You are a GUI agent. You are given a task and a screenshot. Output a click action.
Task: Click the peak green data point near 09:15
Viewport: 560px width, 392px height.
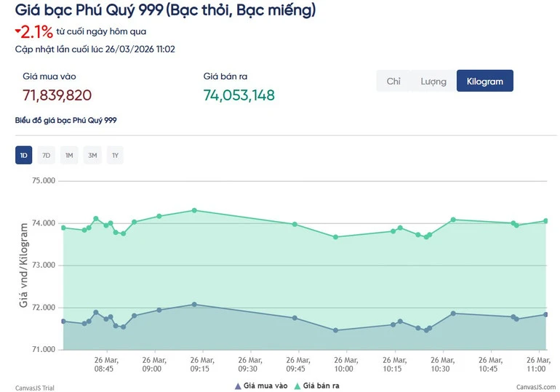194,210
